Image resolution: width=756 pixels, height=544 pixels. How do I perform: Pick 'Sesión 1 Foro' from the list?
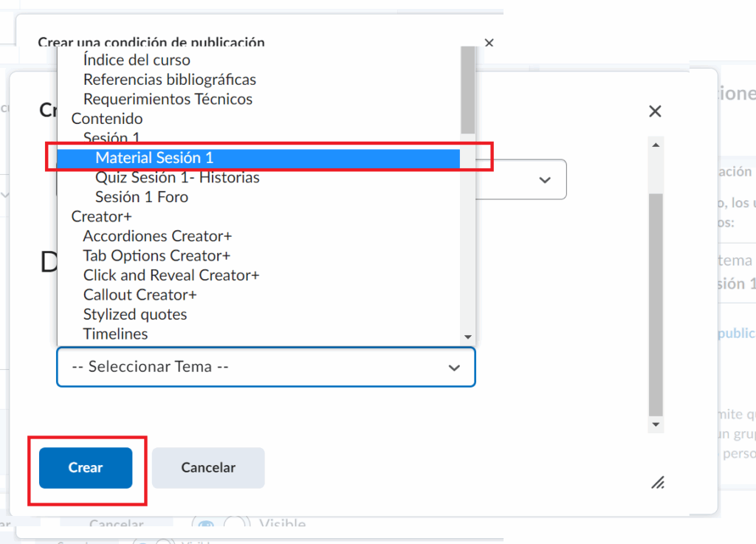tap(142, 197)
